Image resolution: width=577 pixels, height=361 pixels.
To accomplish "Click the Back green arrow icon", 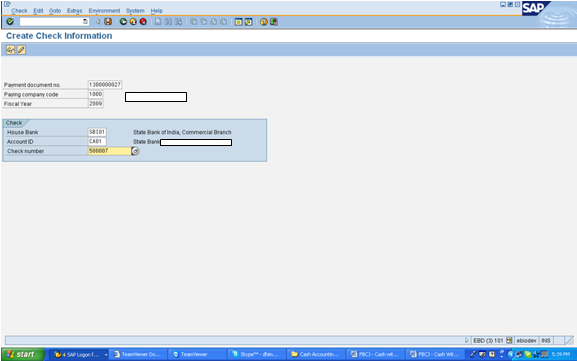I will pyautogui.click(x=123, y=22).
